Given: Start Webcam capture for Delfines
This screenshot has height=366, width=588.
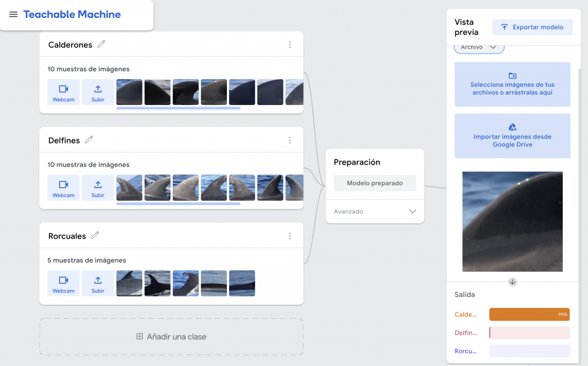Looking at the screenshot, I should 63,188.
